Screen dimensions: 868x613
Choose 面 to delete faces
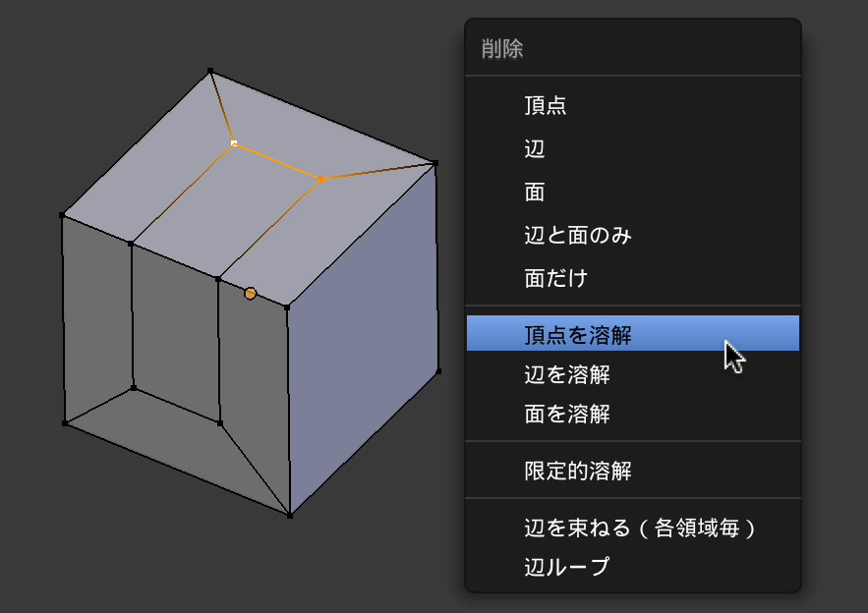(x=535, y=193)
